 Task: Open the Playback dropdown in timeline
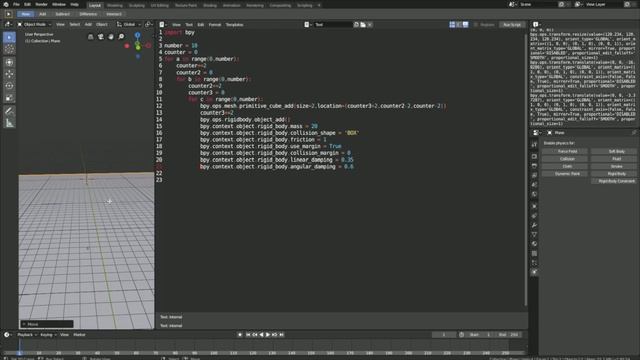(x=27, y=335)
